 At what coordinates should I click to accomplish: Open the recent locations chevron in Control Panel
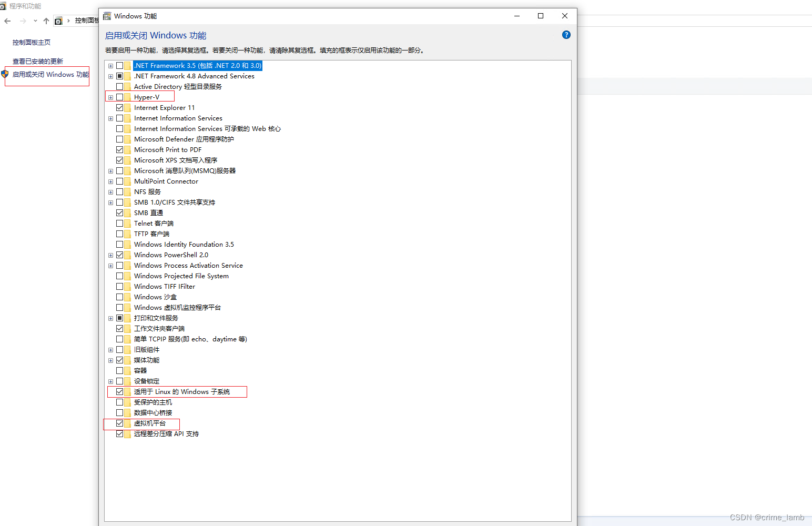[35, 21]
